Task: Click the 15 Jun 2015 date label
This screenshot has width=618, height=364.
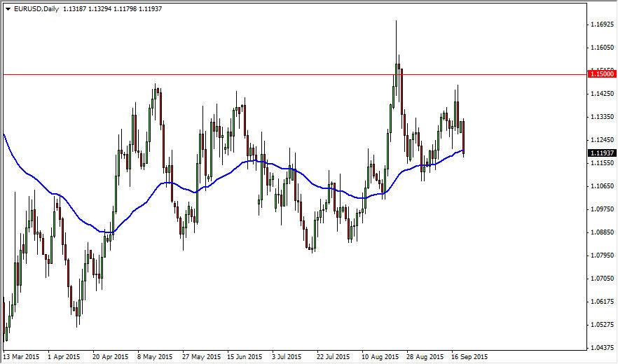Action: [245, 357]
